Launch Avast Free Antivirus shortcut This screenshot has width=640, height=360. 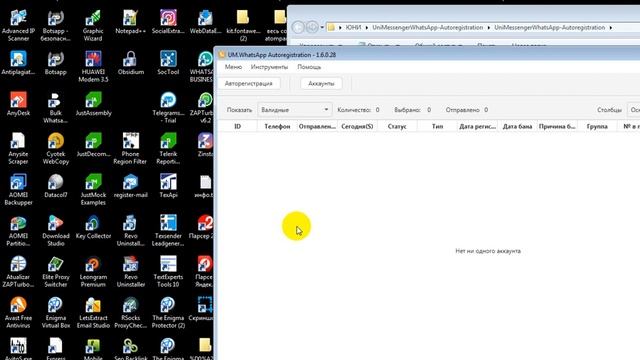point(18,312)
